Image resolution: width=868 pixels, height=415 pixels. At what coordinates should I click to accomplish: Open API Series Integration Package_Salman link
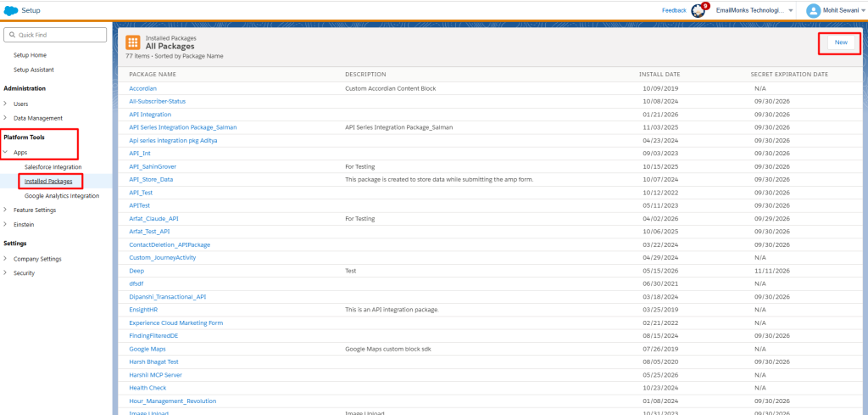(183, 127)
